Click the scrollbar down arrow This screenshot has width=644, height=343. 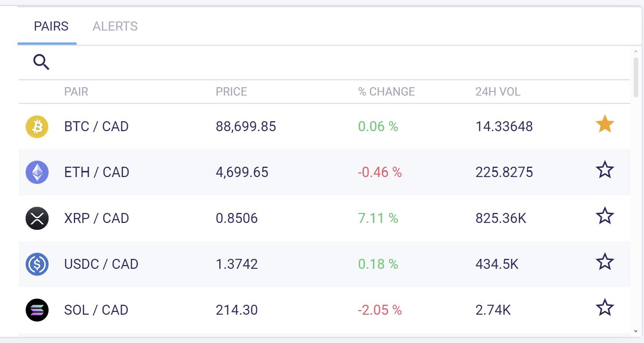click(x=636, y=331)
